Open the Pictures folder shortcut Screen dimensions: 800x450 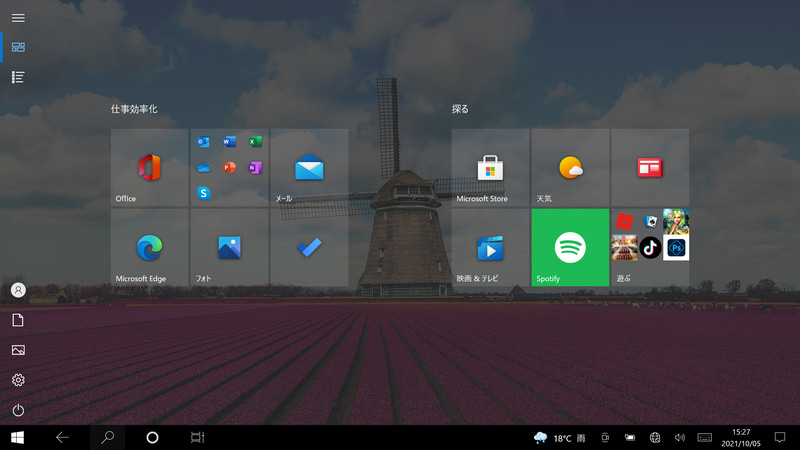point(18,350)
